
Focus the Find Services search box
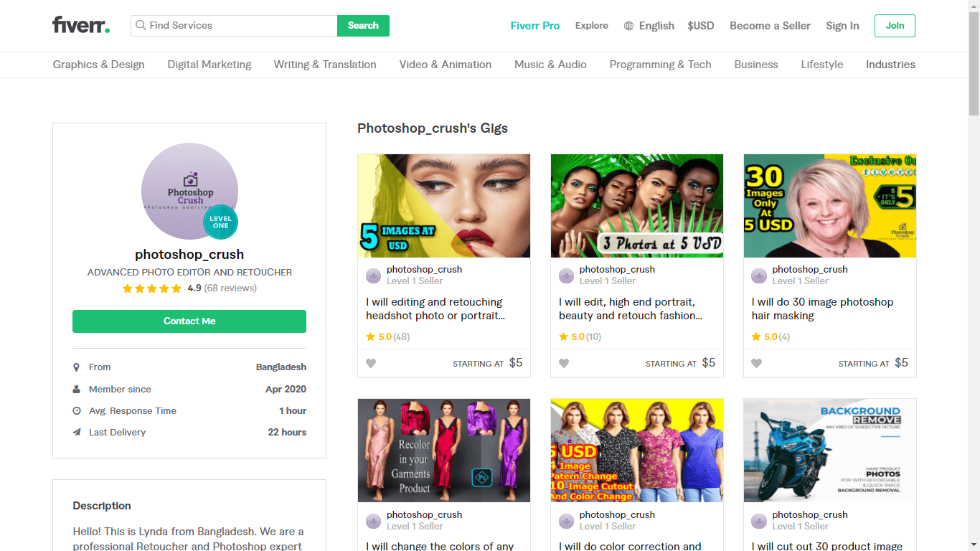click(234, 25)
